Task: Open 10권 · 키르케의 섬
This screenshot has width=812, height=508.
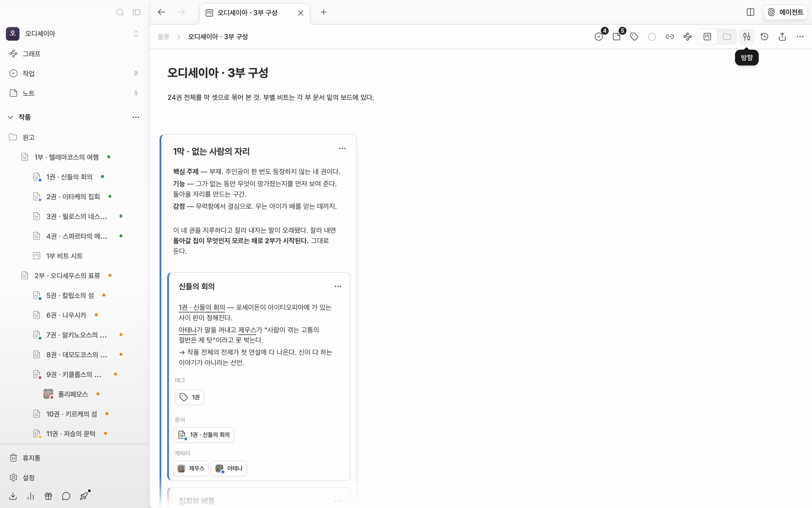Action: 74,413
